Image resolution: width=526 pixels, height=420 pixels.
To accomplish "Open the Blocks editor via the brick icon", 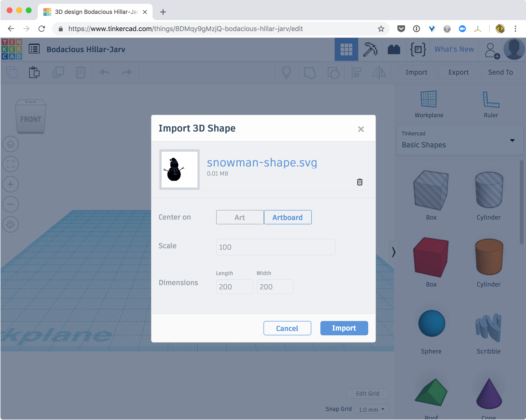I will pyautogui.click(x=394, y=49).
